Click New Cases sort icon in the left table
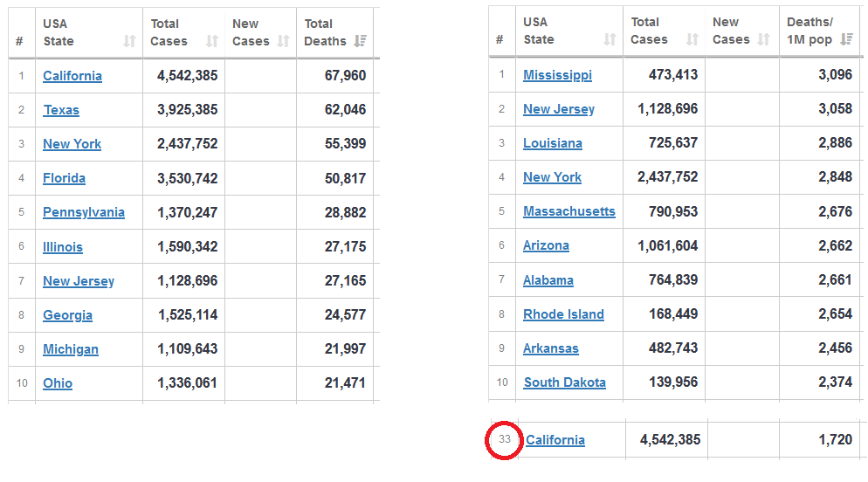Image resolution: width=868 pixels, height=482 pixels. tap(283, 41)
